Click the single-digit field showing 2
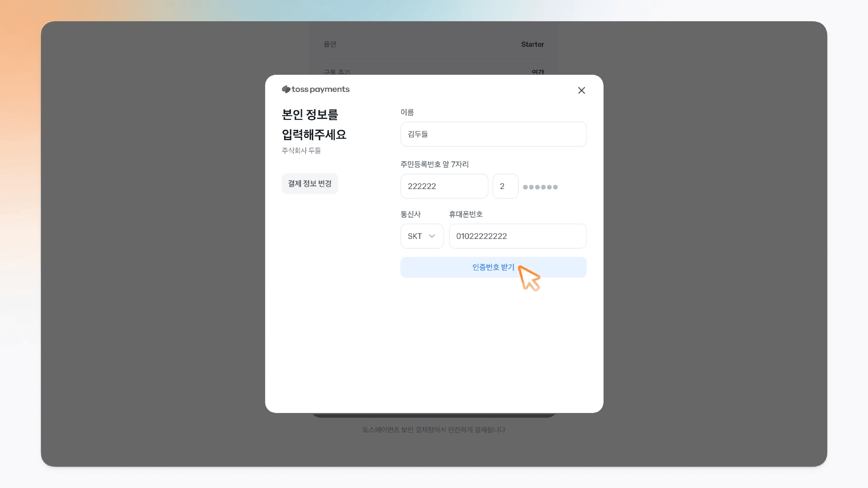Image resolution: width=868 pixels, height=488 pixels. click(505, 186)
